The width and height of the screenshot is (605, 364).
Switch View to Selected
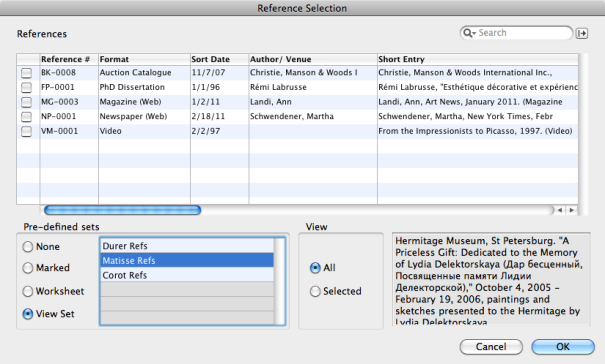pyautogui.click(x=315, y=291)
